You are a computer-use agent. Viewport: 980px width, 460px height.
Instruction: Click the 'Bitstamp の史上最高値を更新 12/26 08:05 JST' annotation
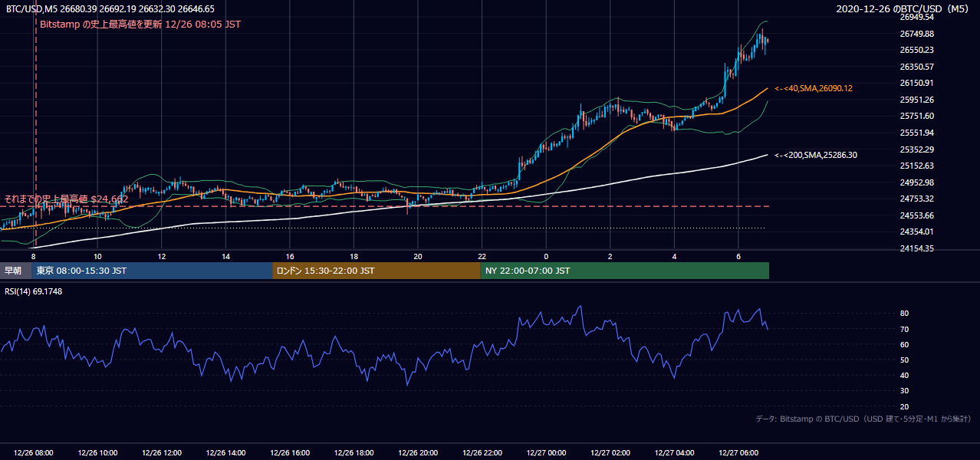[x=140, y=25]
